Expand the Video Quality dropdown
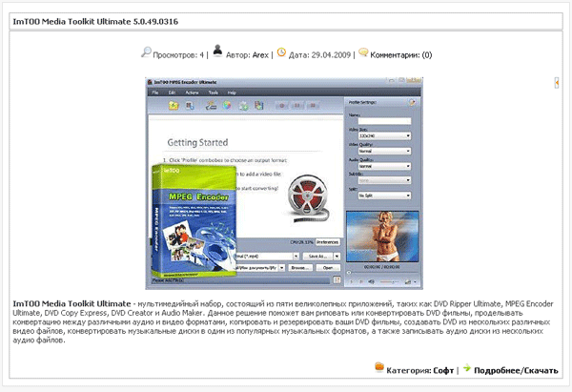Image resolution: width=572 pixels, height=392 pixels. tap(384, 151)
